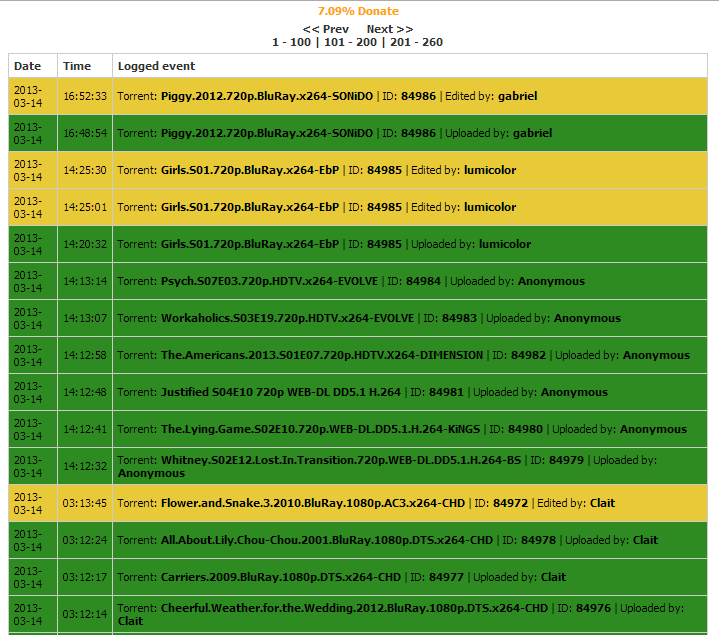The image size is (719, 635).
Task: Click the time cell 14:13:07
Action: click(85, 318)
